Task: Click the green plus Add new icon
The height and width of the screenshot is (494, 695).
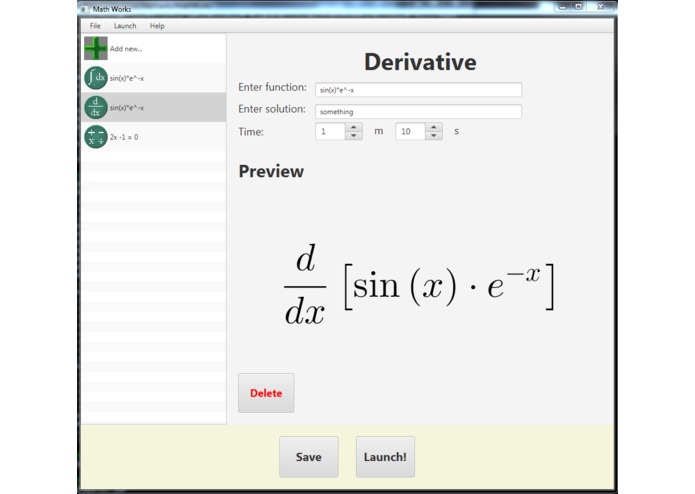Action: point(96,48)
